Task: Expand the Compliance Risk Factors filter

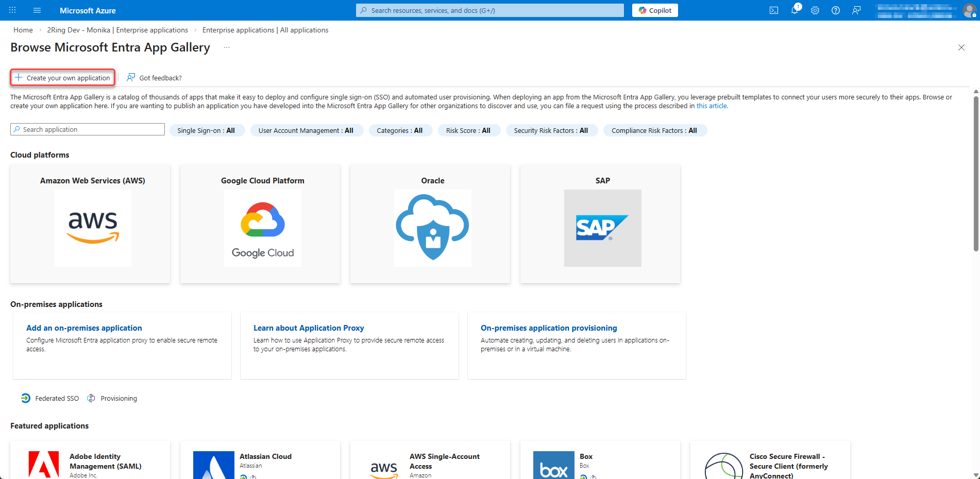Action: (654, 130)
